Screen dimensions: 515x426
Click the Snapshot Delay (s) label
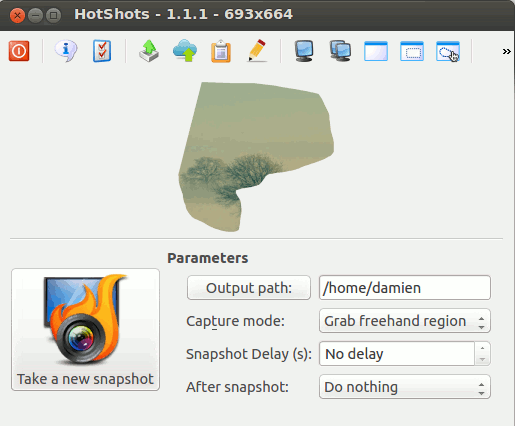click(249, 354)
